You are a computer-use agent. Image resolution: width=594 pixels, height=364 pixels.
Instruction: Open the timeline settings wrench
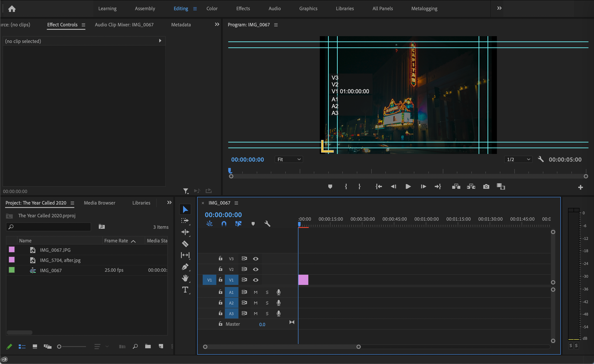[x=267, y=224]
